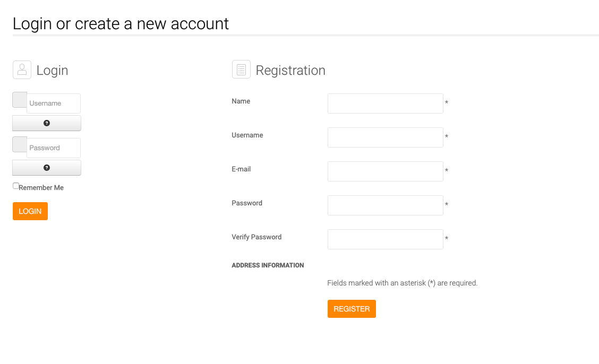599x364 pixels.
Task: Click the ADDRESS INFORMATION section heading
Action: point(268,265)
